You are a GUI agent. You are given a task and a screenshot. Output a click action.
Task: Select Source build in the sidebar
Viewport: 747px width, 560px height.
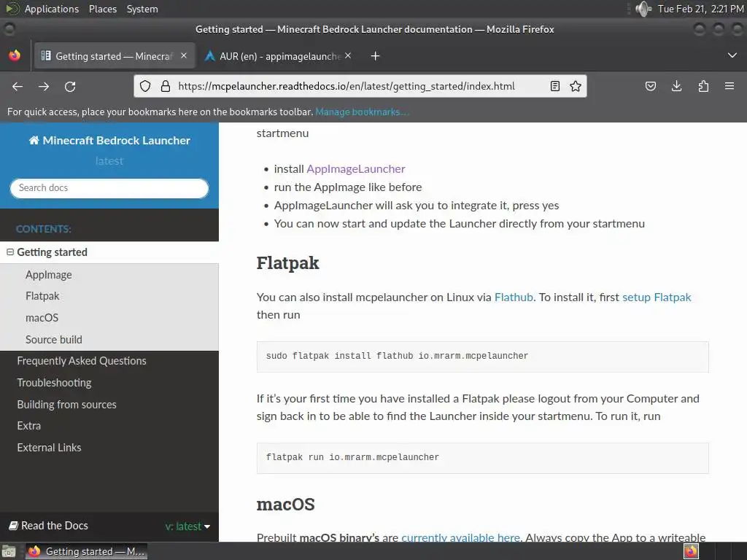pyautogui.click(x=54, y=340)
